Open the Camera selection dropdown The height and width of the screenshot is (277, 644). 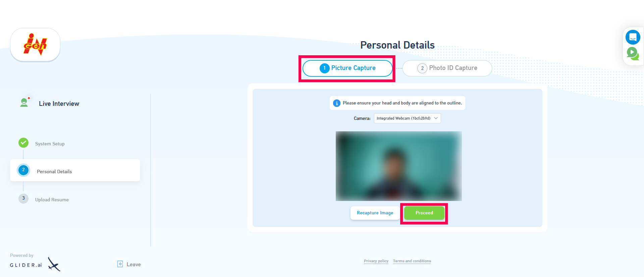tap(407, 118)
